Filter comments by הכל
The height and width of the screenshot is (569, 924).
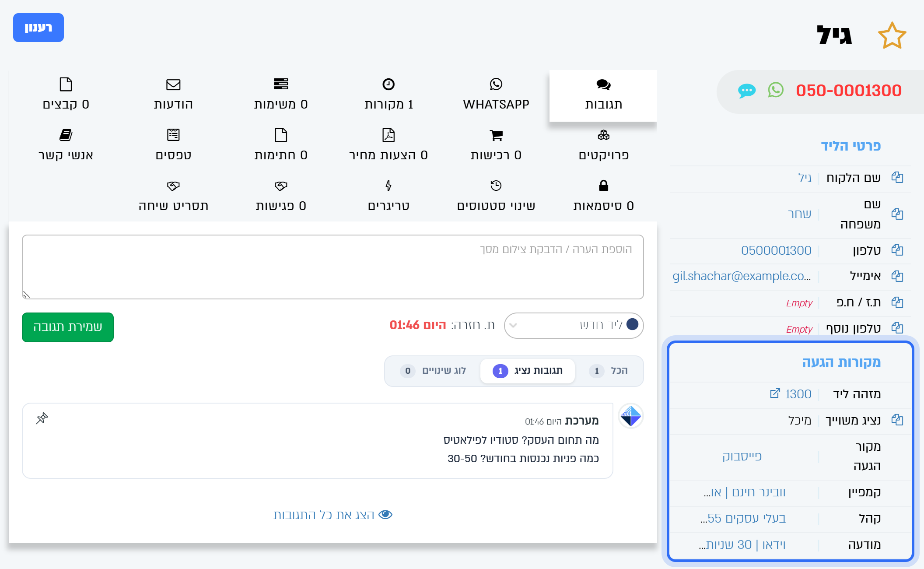tap(609, 371)
